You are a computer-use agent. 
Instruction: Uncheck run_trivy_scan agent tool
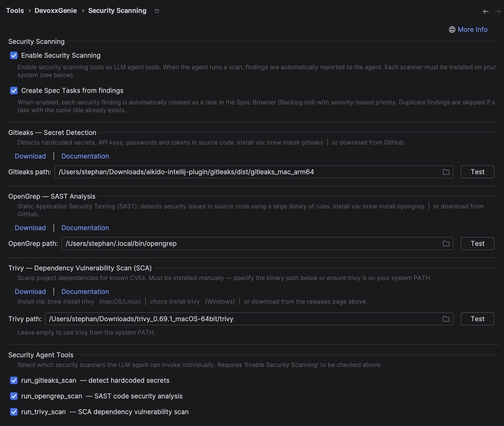point(14,412)
